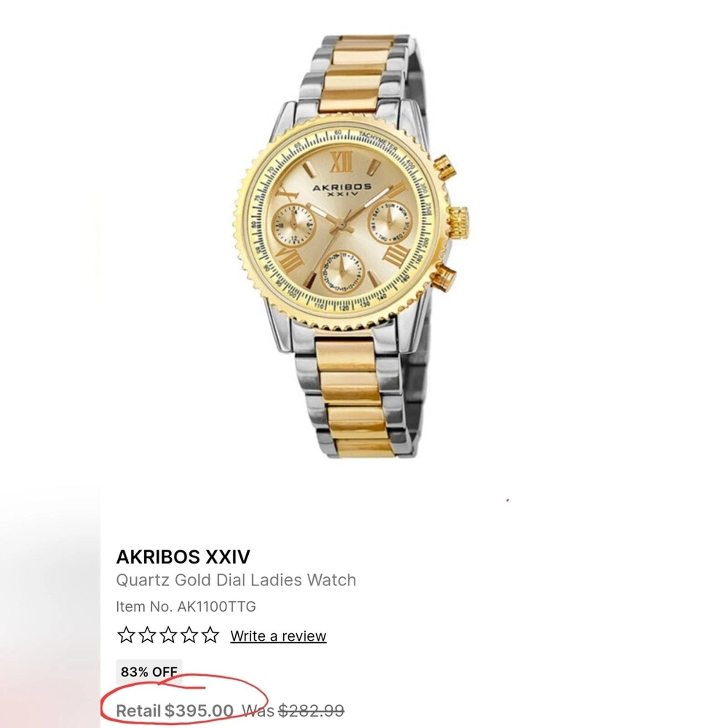Click the upper watch bracelet band

coord(359,77)
